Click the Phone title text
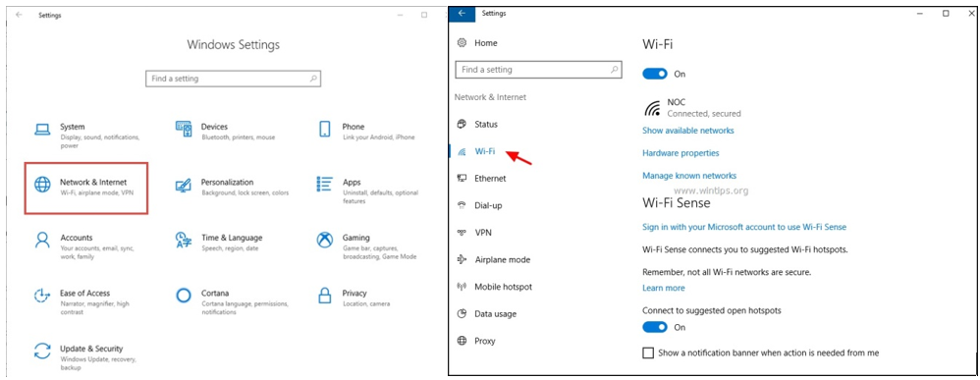 (x=354, y=127)
